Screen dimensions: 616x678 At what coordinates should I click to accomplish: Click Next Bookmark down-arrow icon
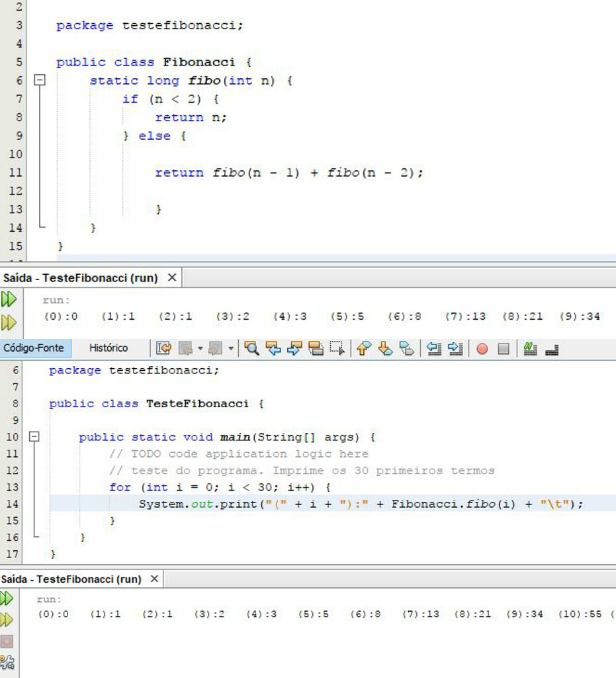pyautogui.click(x=385, y=348)
